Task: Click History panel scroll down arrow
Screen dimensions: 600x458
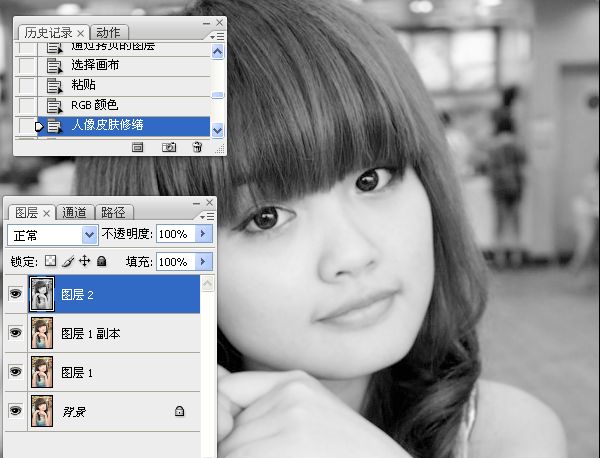Action: click(217, 130)
